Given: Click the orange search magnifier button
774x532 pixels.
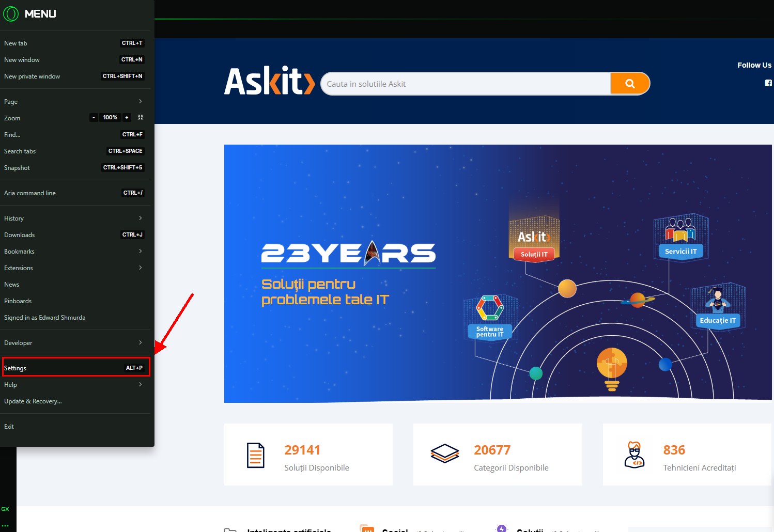Looking at the screenshot, I should click(630, 84).
